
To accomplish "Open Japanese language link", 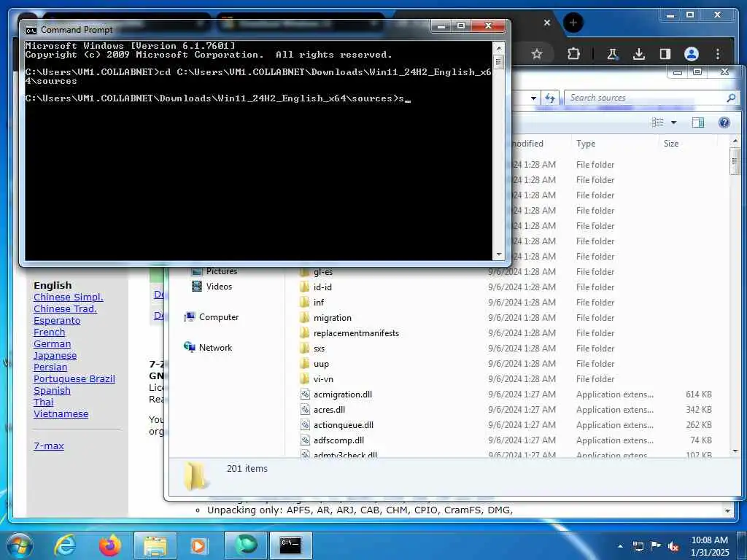I will tap(55, 355).
